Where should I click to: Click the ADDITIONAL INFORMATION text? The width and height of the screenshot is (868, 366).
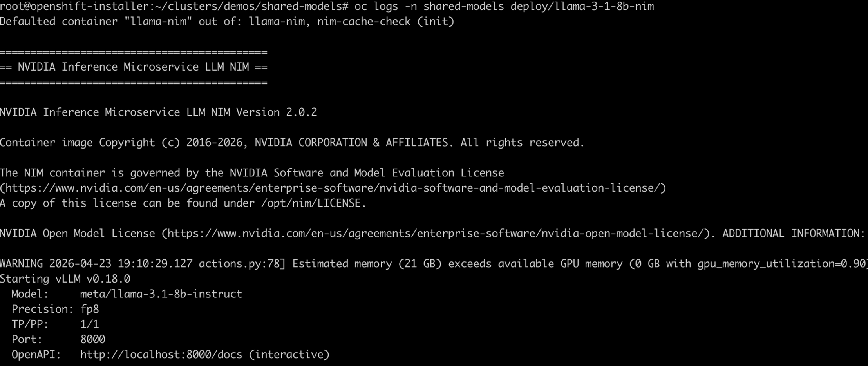793,234
